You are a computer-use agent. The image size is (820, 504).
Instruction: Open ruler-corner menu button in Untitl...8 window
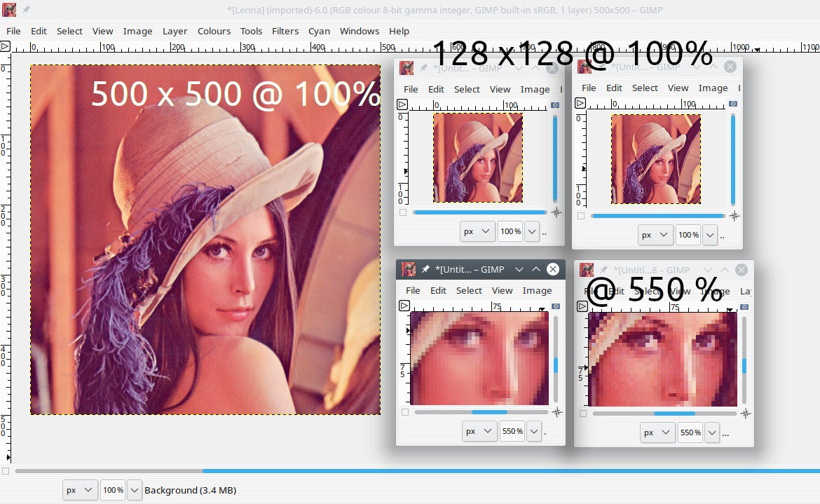pos(582,306)
